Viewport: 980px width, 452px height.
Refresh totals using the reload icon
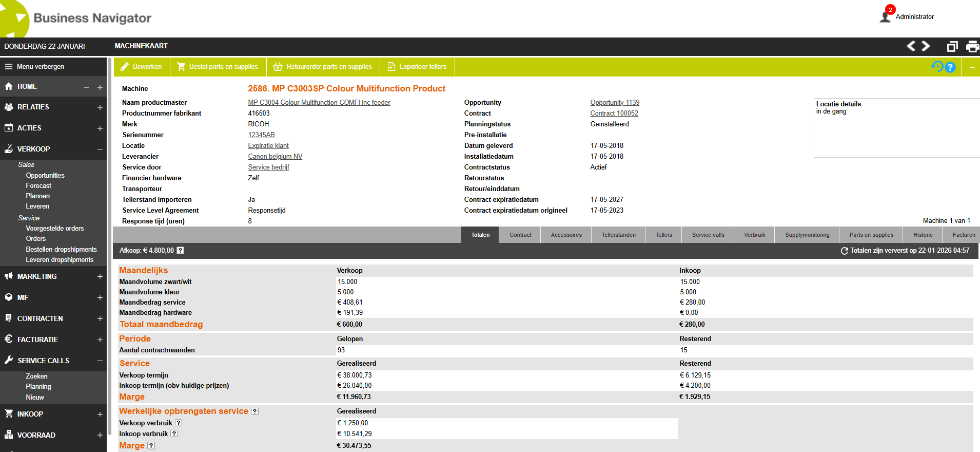pos(844,251)
